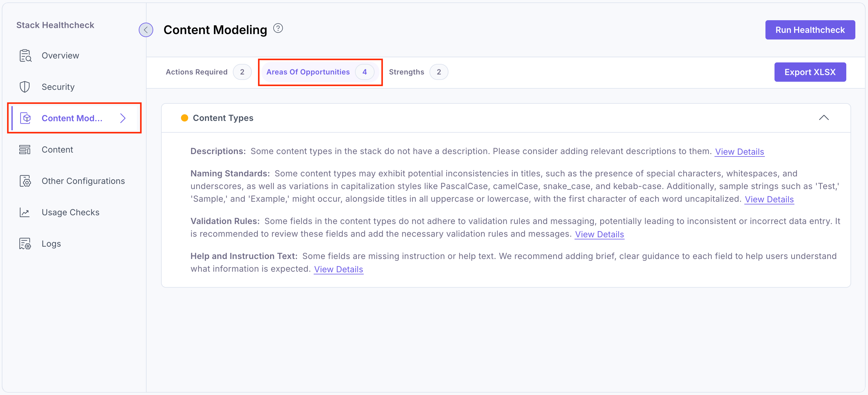Select the Areas Of Opportunities tab

tap(308, 72)
